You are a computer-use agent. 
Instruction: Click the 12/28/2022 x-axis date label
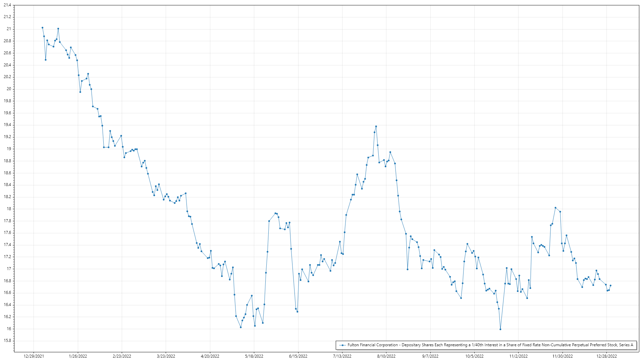click(x=606, y=356)
